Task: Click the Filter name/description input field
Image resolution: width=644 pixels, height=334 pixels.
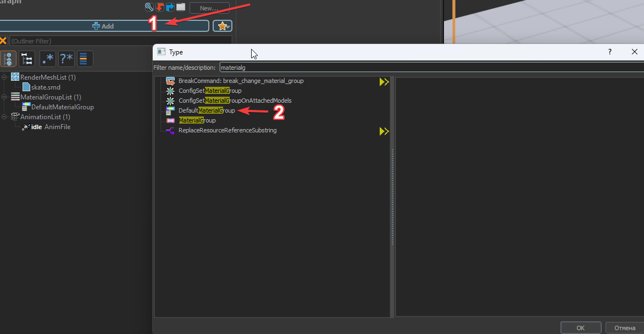Action: 431,68
